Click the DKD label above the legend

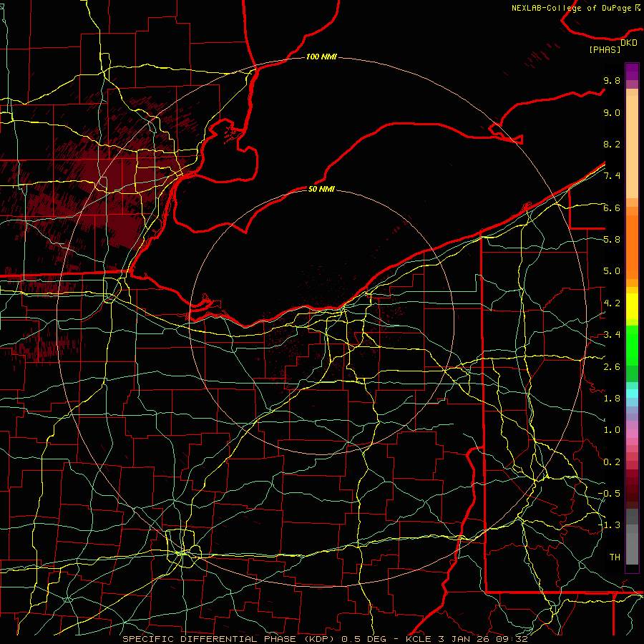[629, 43]
